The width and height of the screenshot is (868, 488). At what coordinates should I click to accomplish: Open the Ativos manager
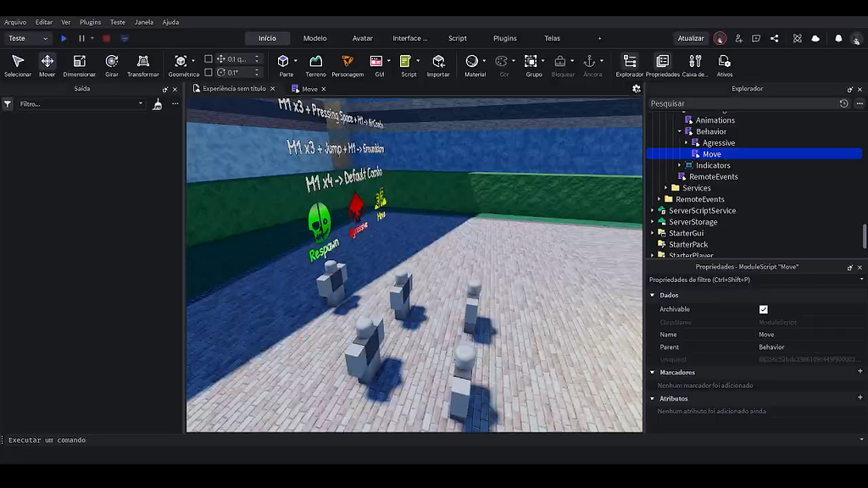[724, 64]
